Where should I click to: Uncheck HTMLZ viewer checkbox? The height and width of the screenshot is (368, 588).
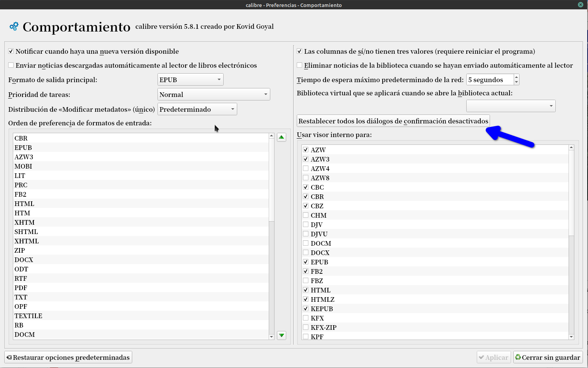(x=306, y=299)
